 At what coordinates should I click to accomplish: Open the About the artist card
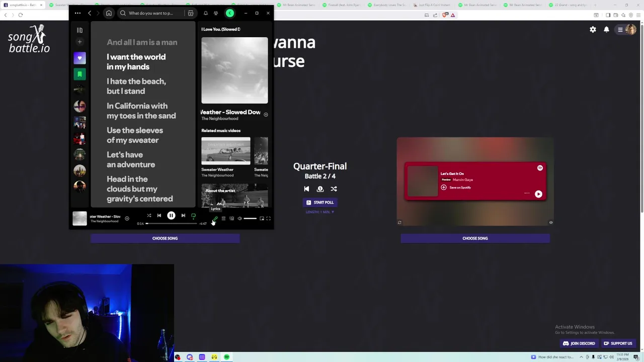(234, 196)
